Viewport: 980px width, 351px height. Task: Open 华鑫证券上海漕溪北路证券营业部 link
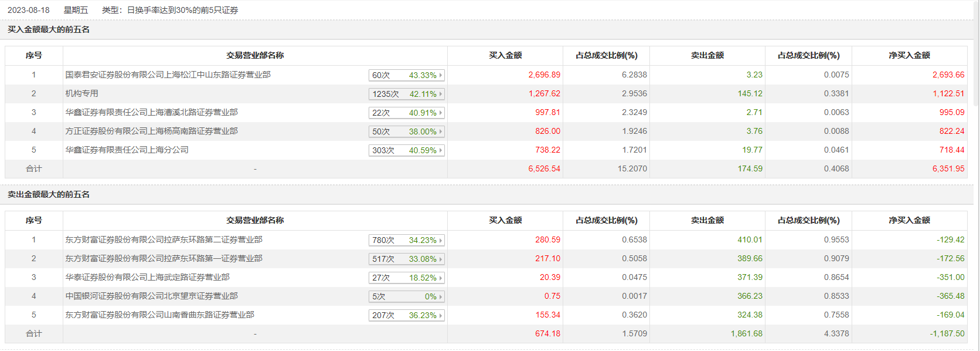[151, 112]
